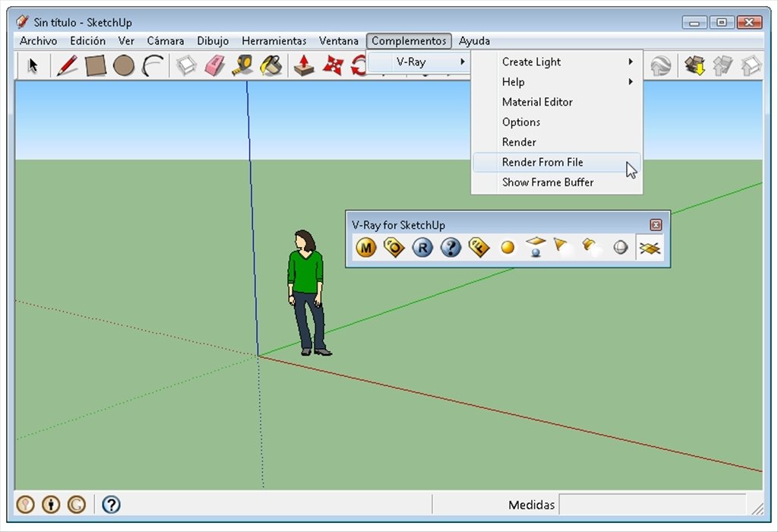Create V-Ray rectangle light icon

[x=536, y=247]
